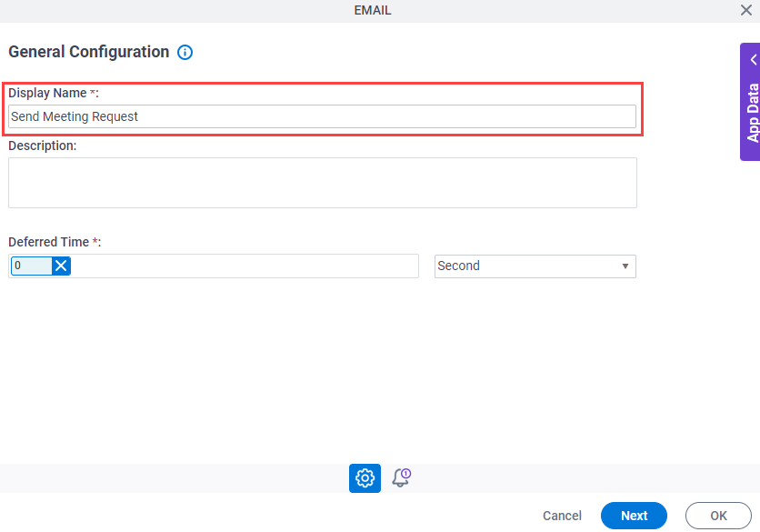Focus the Display Name text field
The height and width of the screenshot is (532, 760).
(323, 116)
